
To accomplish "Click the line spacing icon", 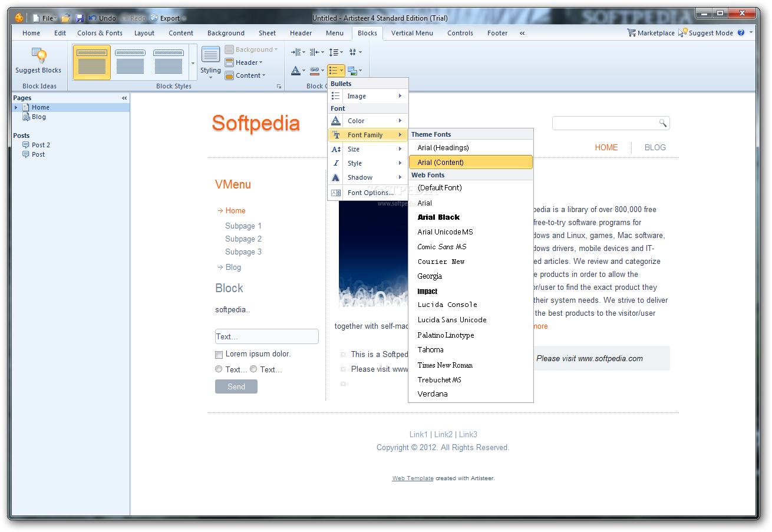I will click(336, 52).
